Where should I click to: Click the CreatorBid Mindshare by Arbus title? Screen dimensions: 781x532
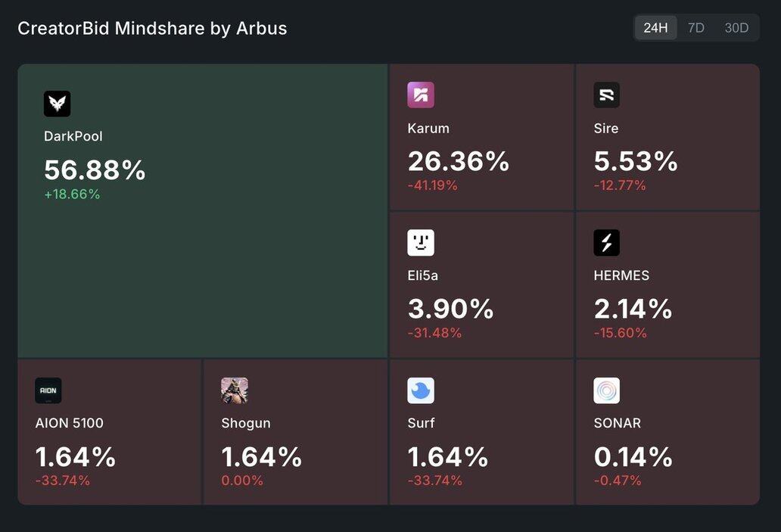(152, 29)
